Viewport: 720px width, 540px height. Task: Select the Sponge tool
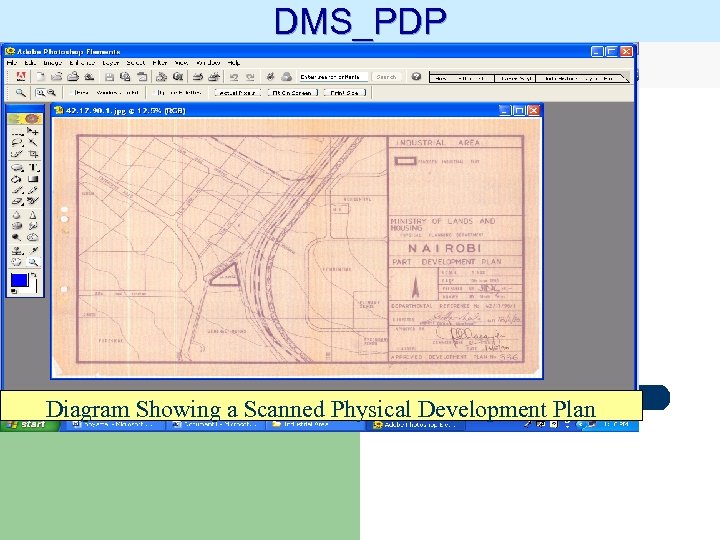pyautogui.click(x=17, y=225)
